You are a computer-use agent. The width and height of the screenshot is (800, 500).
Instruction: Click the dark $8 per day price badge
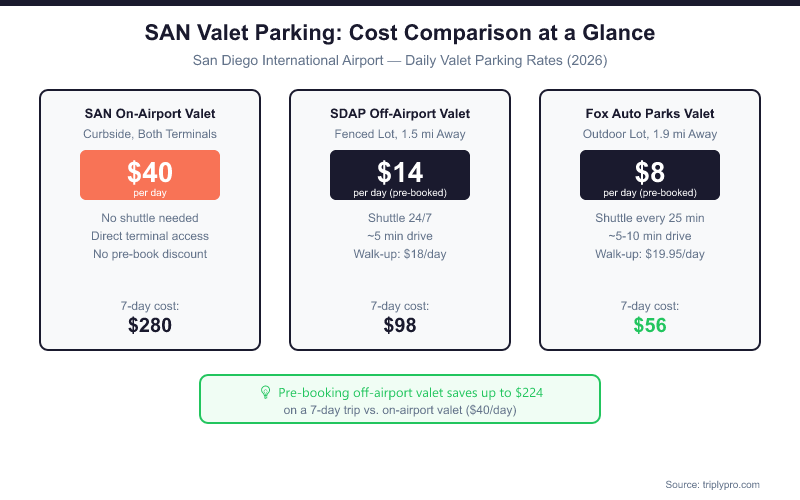650,175
